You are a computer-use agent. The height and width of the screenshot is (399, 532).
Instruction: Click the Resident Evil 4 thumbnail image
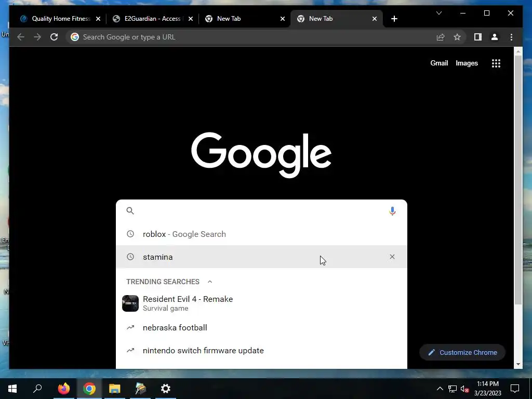(x=130, y=303)
